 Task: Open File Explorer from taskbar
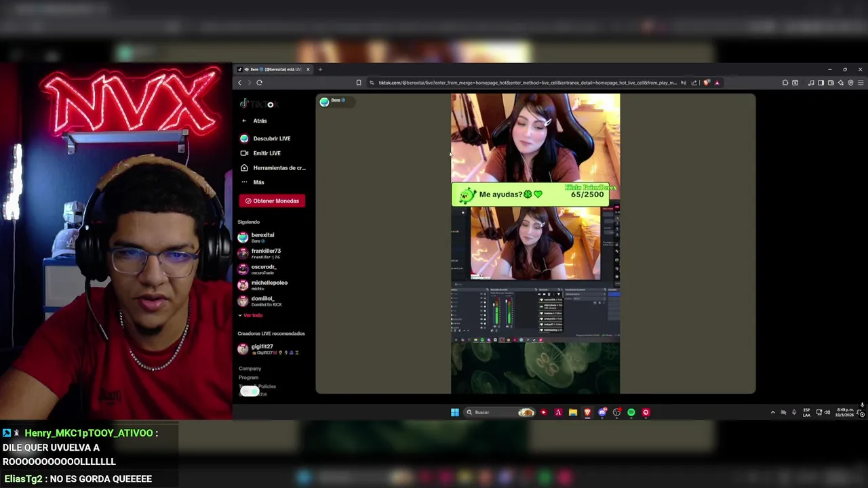[x=573, y=412]
